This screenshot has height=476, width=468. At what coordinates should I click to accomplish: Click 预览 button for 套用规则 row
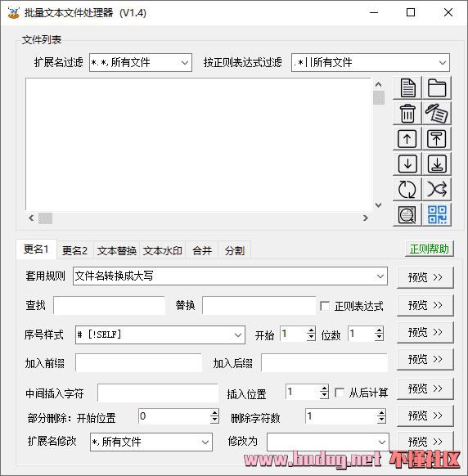pyautogui.click(x=425, y=277)
